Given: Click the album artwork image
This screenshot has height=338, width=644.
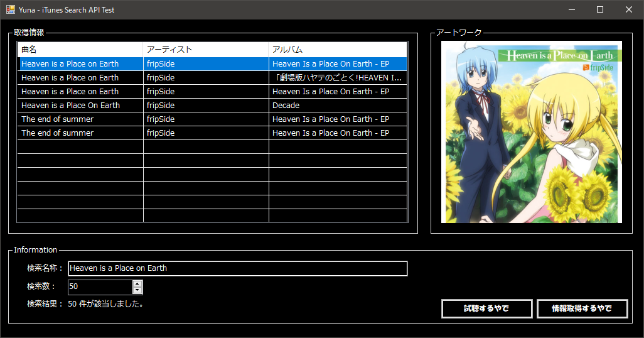Looking at the screenshot, I should 532,132.
